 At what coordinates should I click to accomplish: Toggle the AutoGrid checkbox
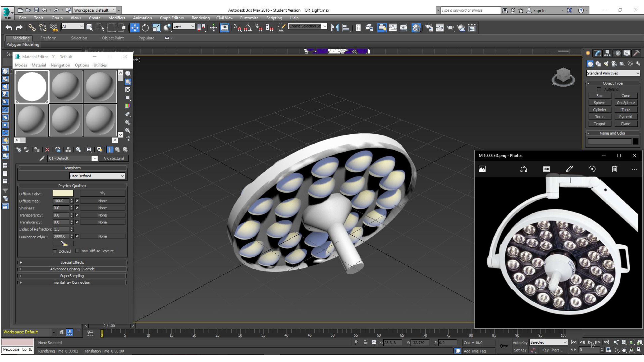tap(599, 89)
